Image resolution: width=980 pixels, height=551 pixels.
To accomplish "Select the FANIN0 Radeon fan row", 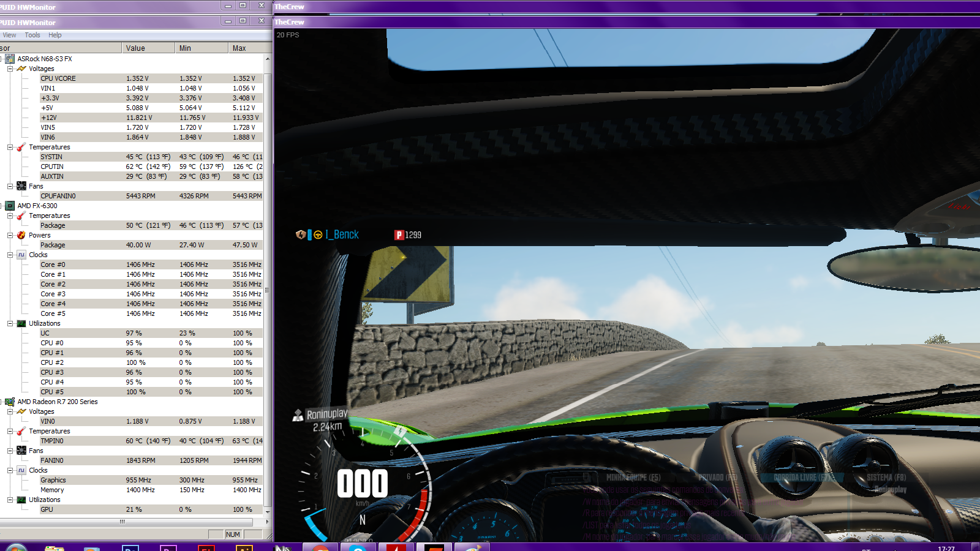I will tap(151, 460).
